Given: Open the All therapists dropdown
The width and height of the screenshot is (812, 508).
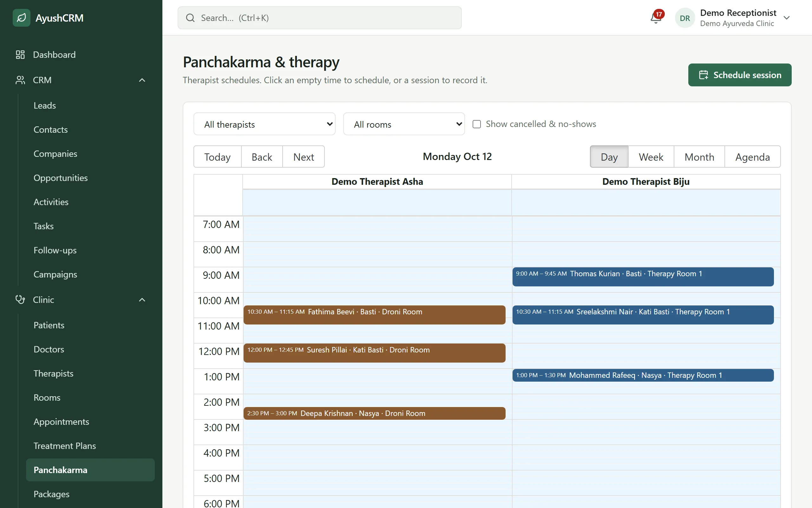Looking at the screenshot, I should click(265, 124).
